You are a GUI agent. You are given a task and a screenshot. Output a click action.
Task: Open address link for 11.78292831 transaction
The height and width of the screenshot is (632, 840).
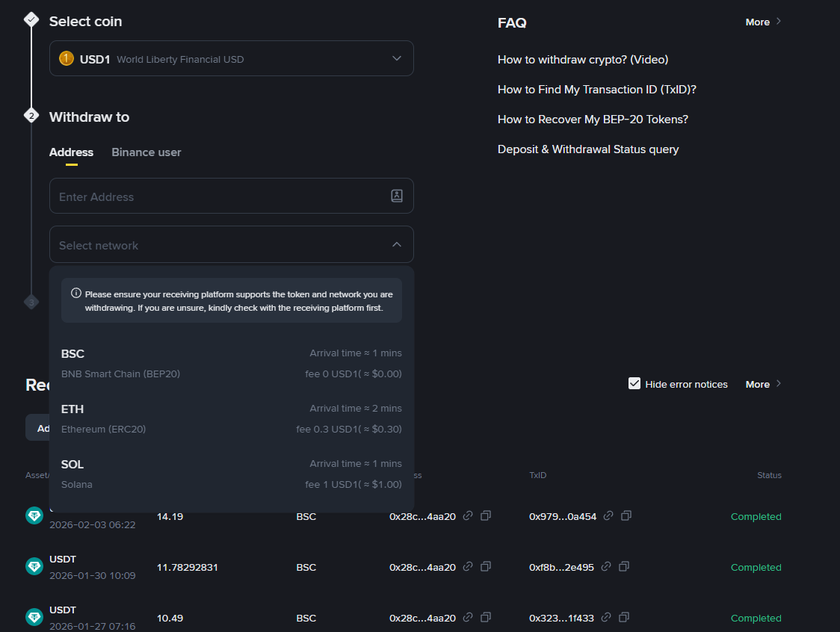pyautogui.click(x=468, y=567)
